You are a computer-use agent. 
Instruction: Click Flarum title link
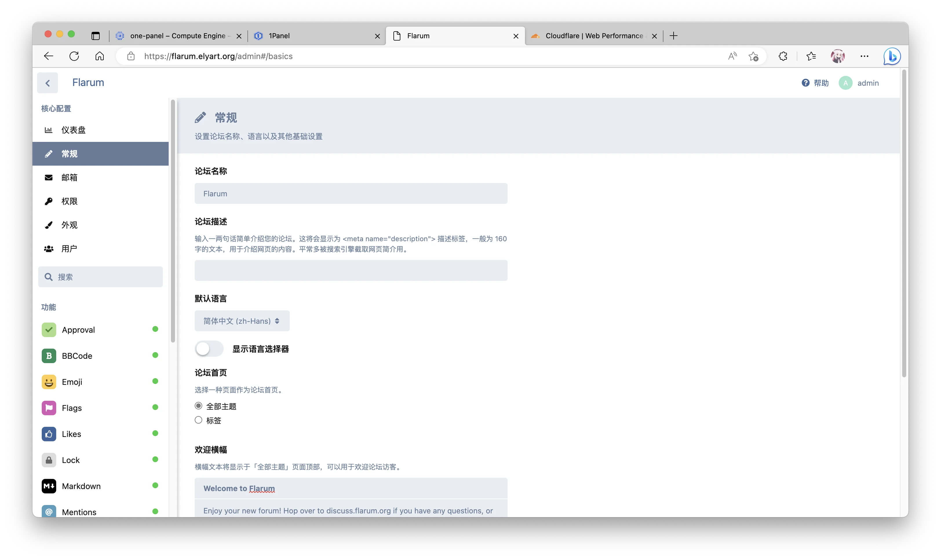[88, 83]
